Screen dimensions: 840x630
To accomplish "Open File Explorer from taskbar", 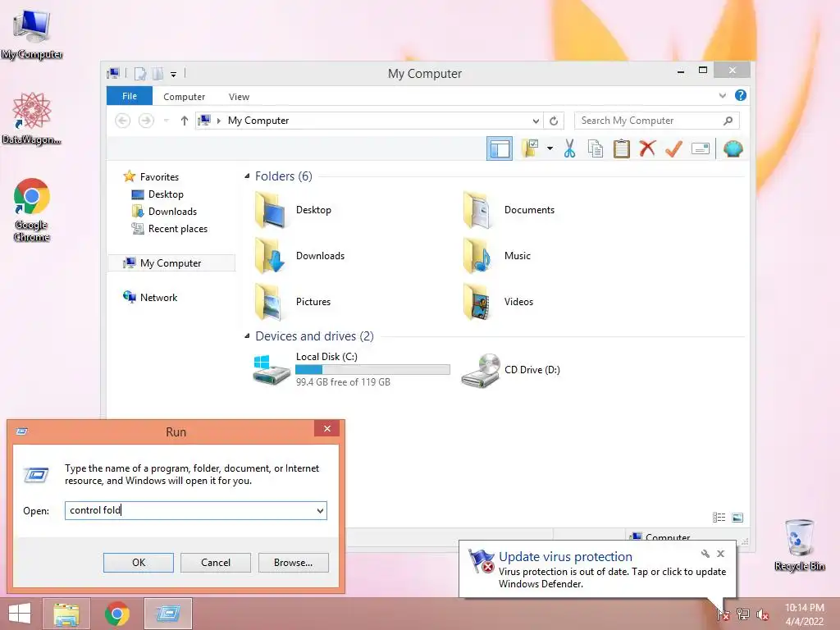I will point(66,614).
